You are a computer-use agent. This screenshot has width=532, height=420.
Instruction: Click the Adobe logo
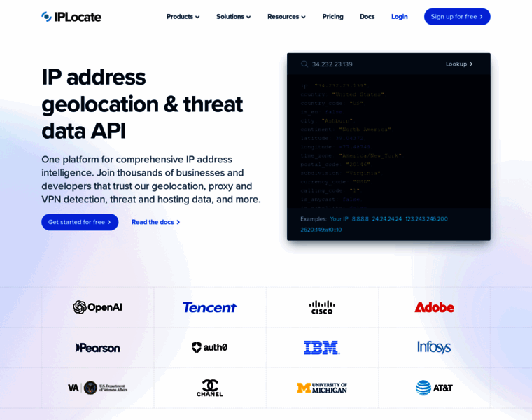coord(434,307)
